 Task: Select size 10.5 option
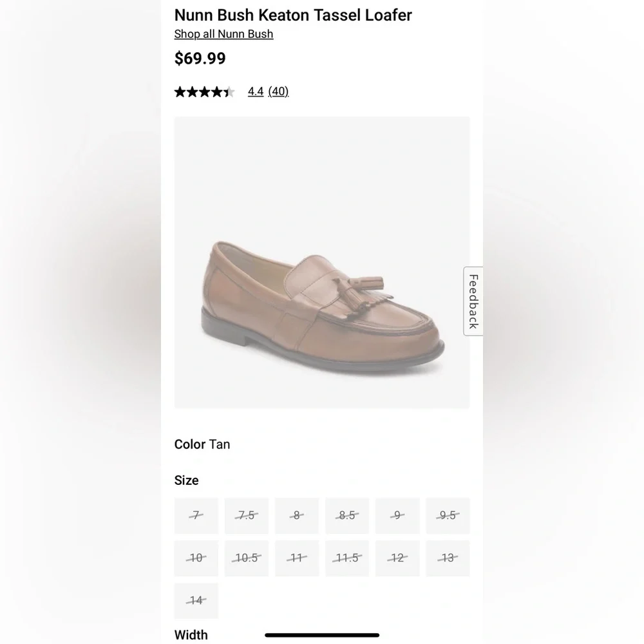point(247,558)
